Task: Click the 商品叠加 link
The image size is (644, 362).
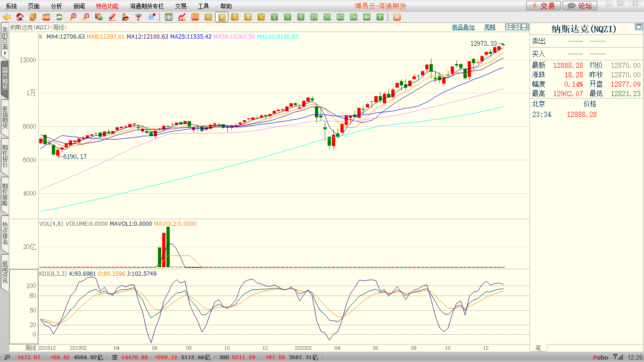Action: [x=463, y=27]
